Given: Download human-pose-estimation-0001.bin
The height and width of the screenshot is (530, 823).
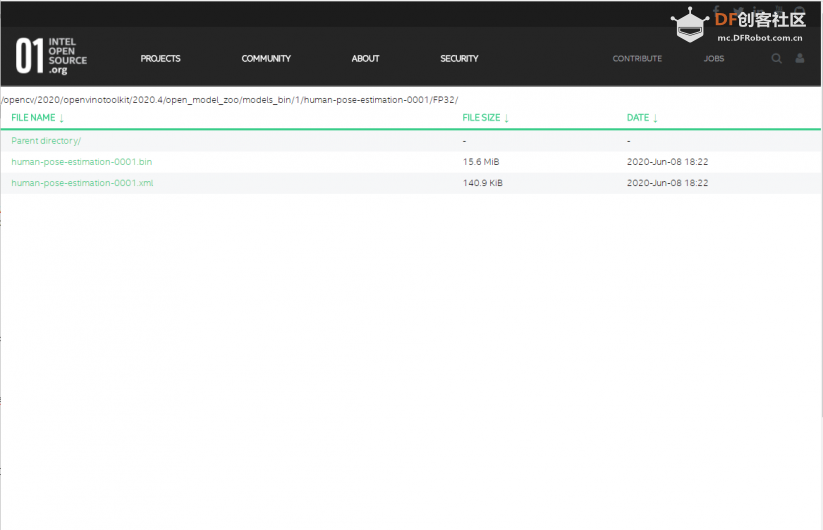Looking at the screenshot, I should point(82,162).
